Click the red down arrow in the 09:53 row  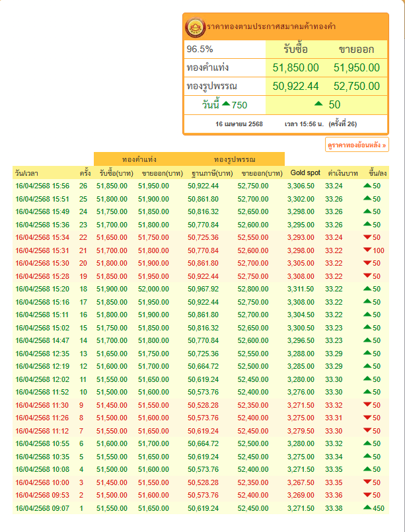click(367, 495)
